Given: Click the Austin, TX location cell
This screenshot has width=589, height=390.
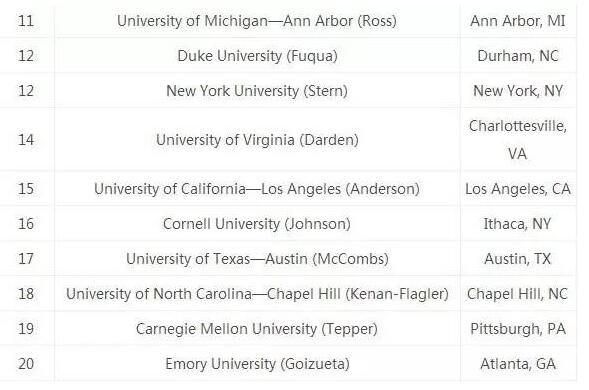Looking at the screenshot, I should pos(518,258).
